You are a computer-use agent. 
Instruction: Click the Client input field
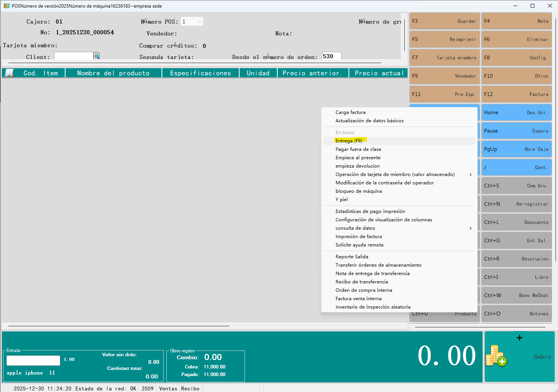[74, 56]
